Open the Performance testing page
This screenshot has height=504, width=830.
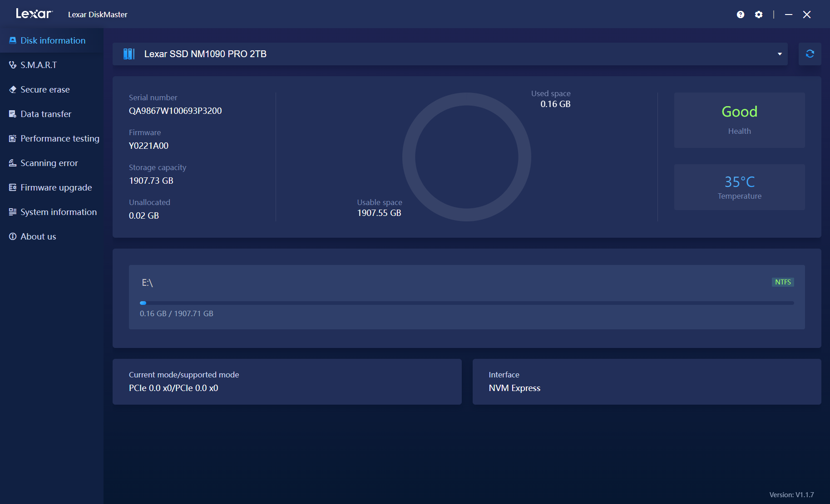(x=59, y=138)
